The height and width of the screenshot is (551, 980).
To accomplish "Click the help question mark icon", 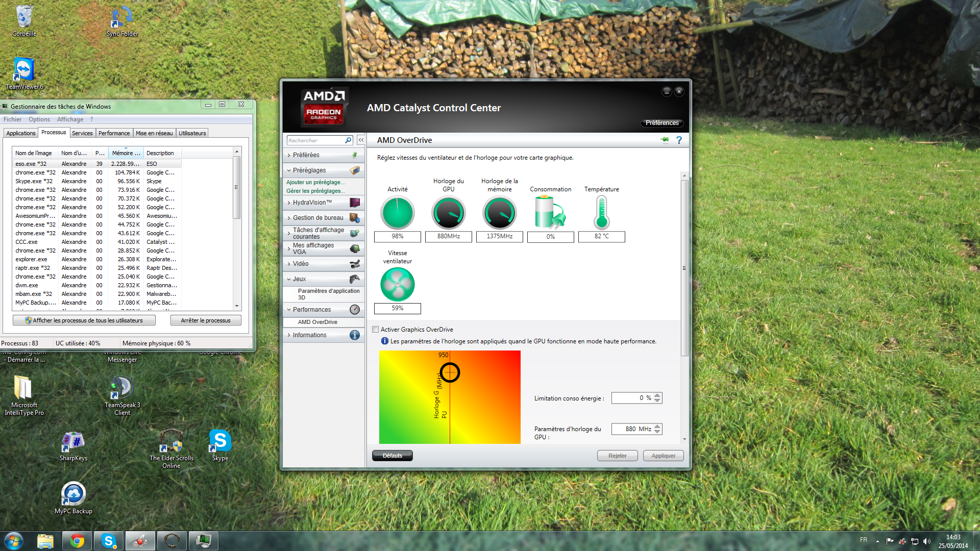I will 679,140.
